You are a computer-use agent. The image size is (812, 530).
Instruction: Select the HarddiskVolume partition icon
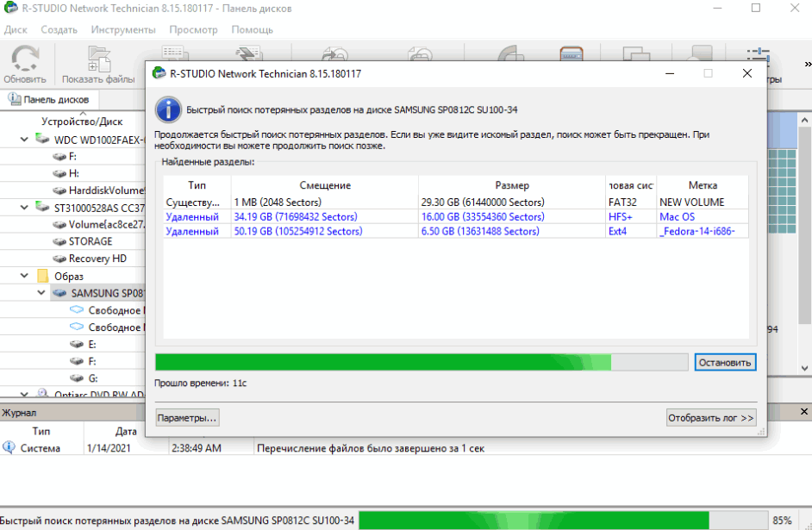tap(59, 190)
